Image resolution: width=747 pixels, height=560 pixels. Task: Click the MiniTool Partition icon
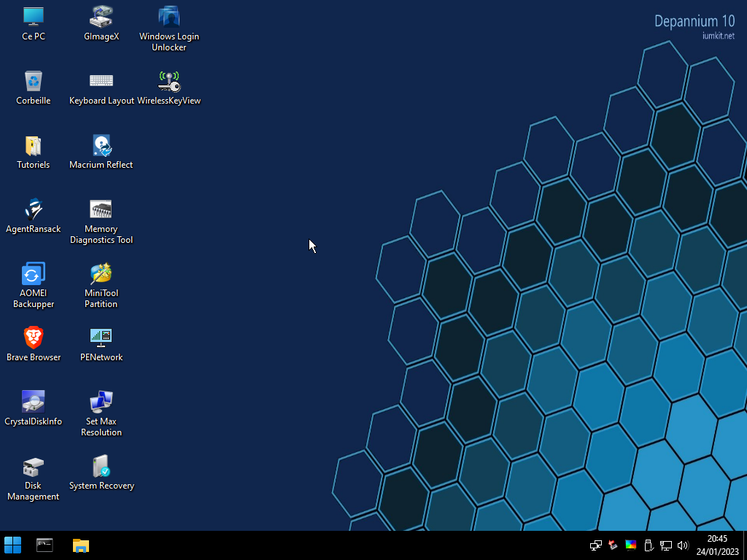(x=101, y=286)
